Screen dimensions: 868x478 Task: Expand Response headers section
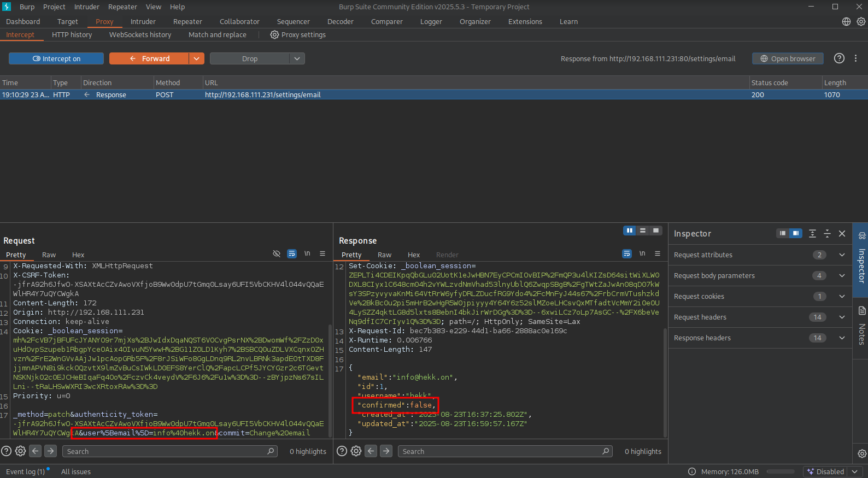tap(842, 338)
